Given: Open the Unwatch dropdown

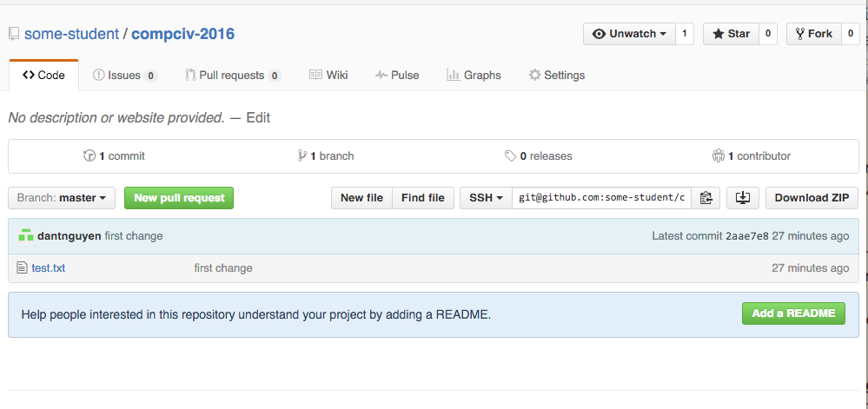Looking at the screenshot, I should (x=629, y=34).
